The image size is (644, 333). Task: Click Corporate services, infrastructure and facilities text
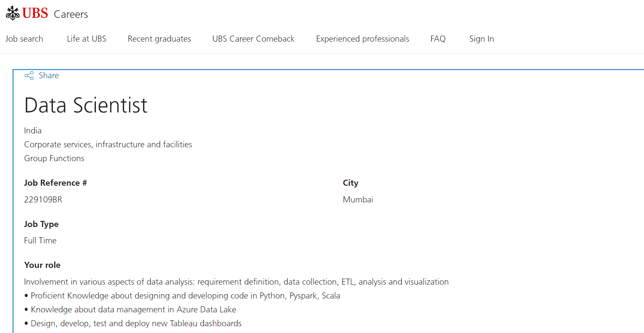(108, 144)
